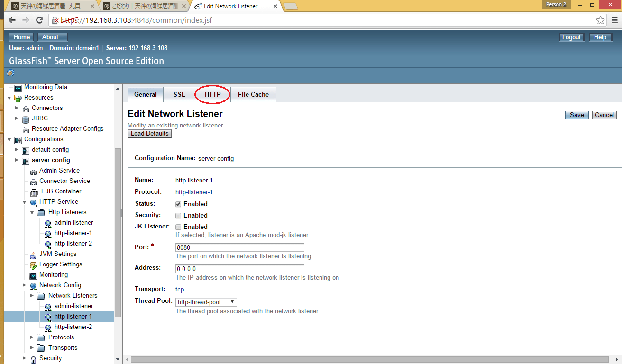622x364 pixels.
Task: Click the Logout button
Action: click(571, 37)
